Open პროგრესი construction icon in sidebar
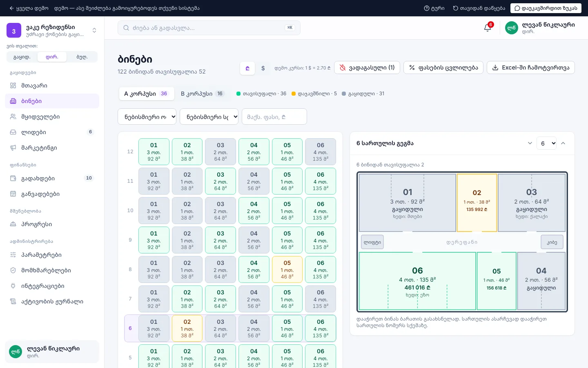 point(13,224)
